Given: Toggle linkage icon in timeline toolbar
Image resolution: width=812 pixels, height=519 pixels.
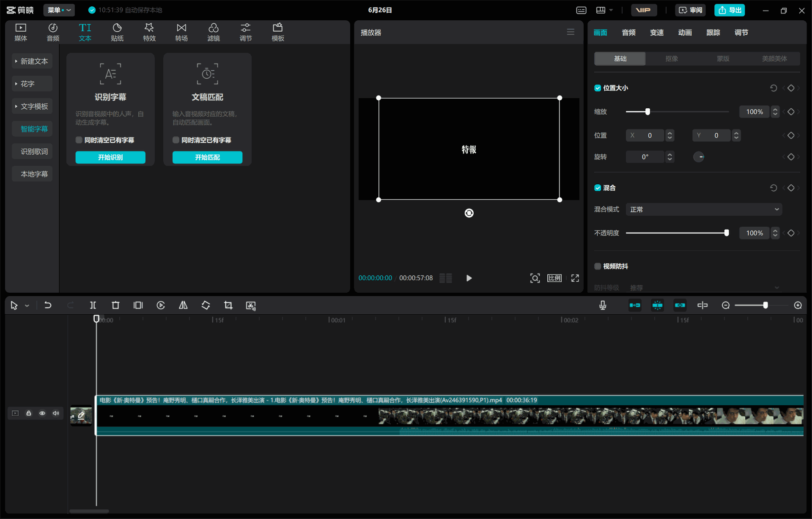Looking at the screenshot, I should pos(680,305).
